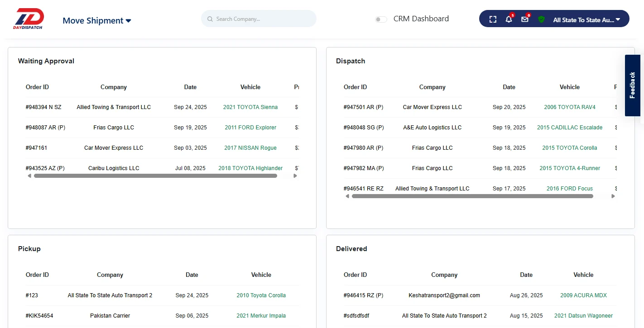Screen dimensions: 644x328
Task: Open 2021 TOYOTA Sienna vehicle link
Action: coord(250,107)
